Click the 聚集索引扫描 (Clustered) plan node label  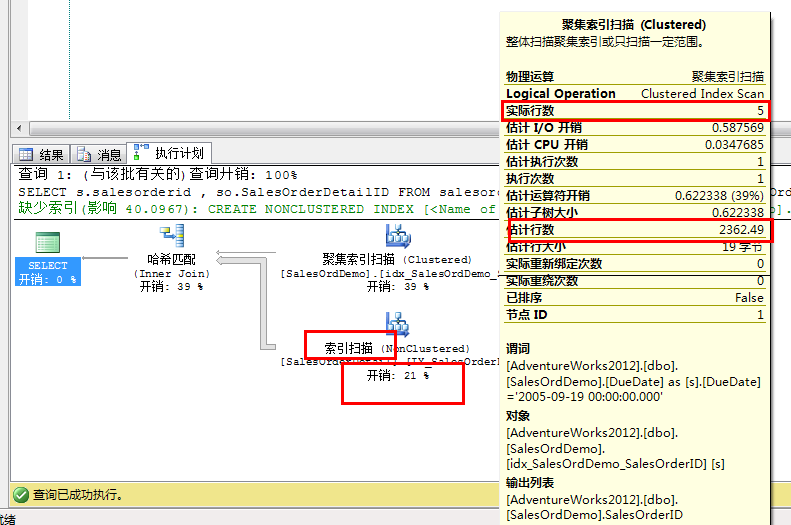point(397,259)
